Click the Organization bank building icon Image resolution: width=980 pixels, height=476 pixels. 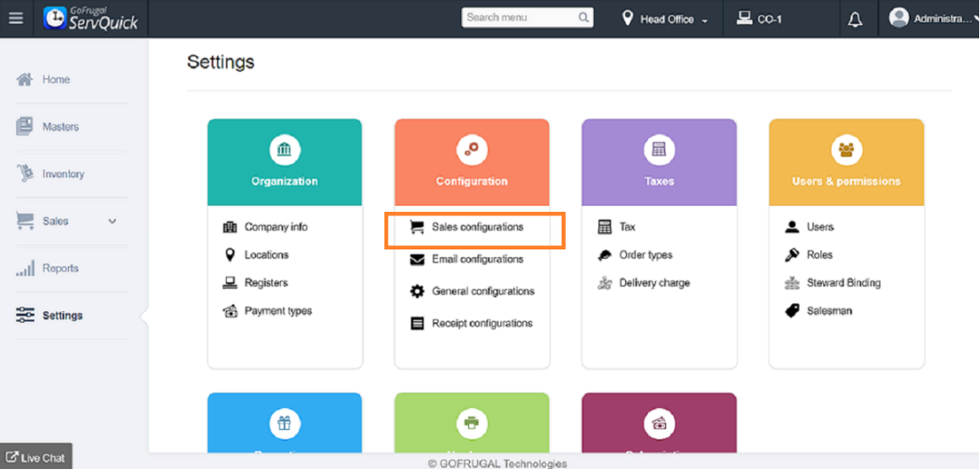point(284,150)
